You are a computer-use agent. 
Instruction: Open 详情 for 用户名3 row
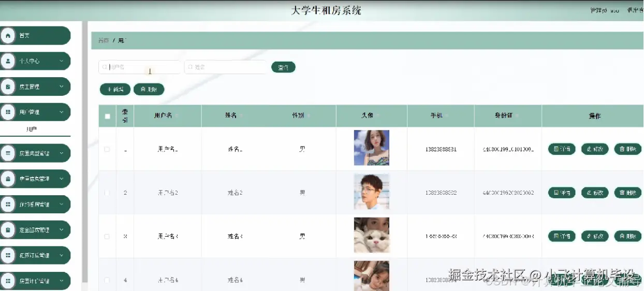point(562,236)
